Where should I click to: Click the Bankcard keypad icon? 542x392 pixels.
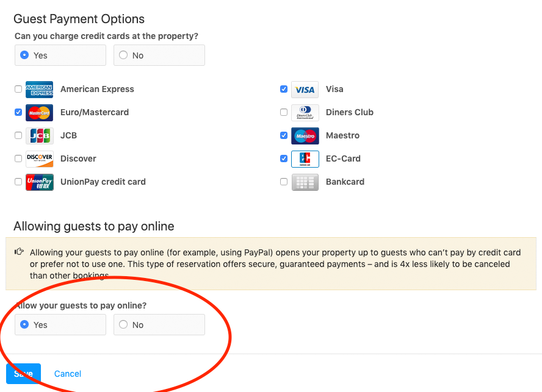pos(305,182)
